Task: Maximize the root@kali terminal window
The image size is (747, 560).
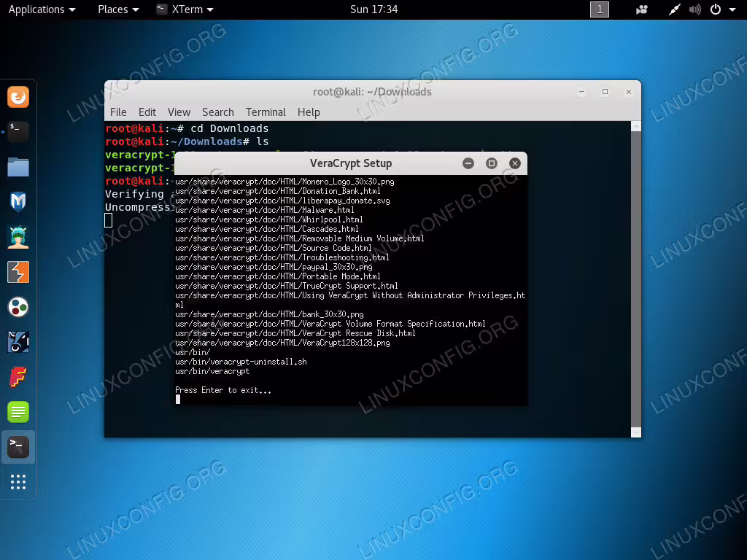Action: (605, 92)
